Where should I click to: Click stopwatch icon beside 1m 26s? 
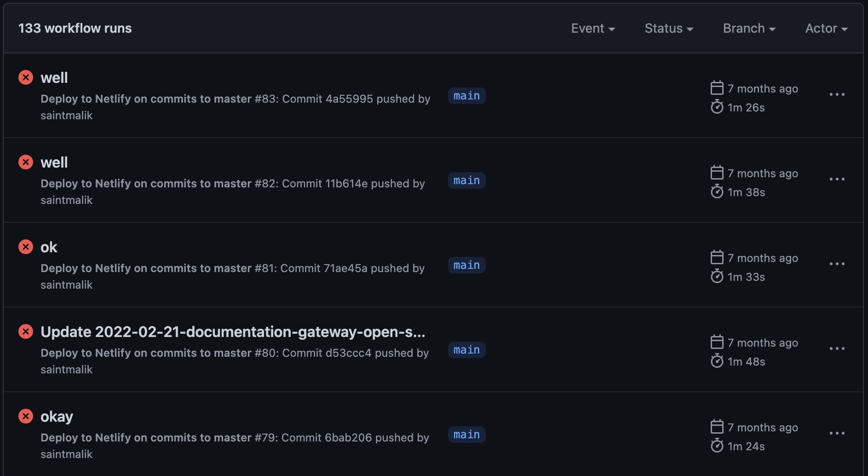click(717, 107)
